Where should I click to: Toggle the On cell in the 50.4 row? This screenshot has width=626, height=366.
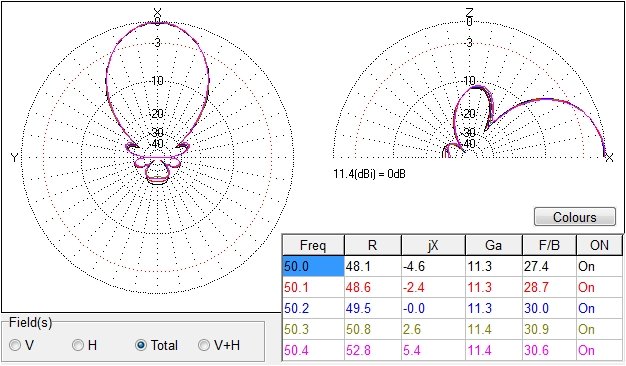pos(599,350)
